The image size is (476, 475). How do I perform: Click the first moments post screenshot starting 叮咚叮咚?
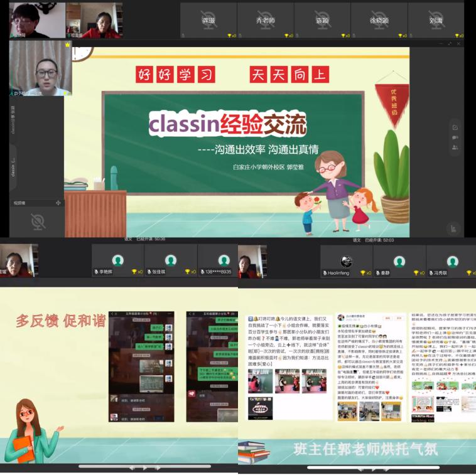pyautogui.click(x=289, y=368)
